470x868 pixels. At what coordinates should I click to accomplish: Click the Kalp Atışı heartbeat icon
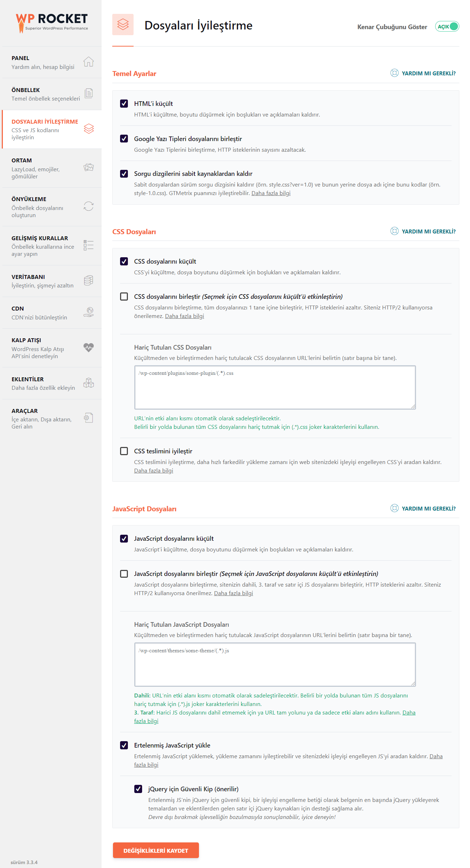click(88, 347)
